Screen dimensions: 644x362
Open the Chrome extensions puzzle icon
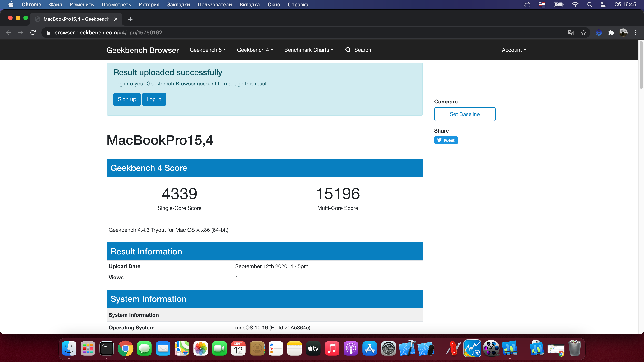(x=611, y=33)
